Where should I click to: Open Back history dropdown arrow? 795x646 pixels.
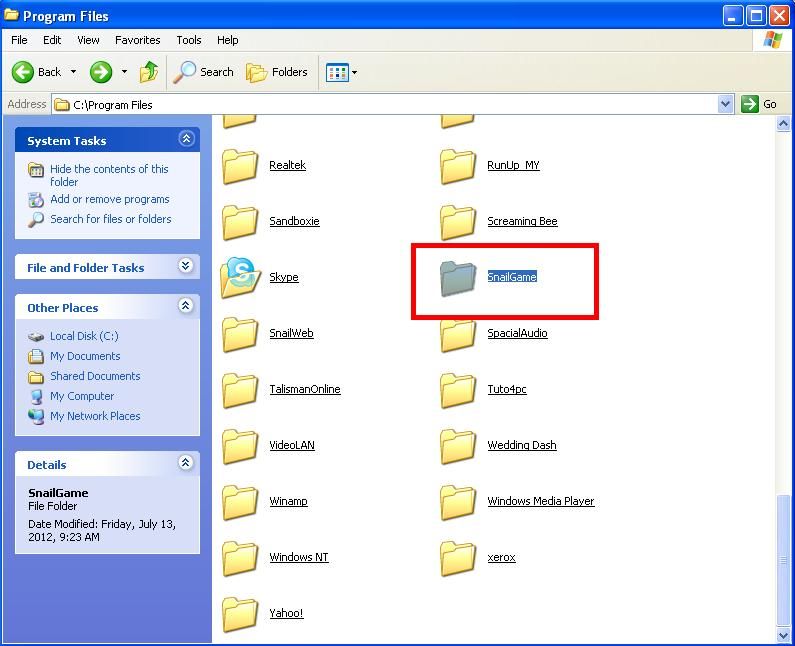pos(74,72)
